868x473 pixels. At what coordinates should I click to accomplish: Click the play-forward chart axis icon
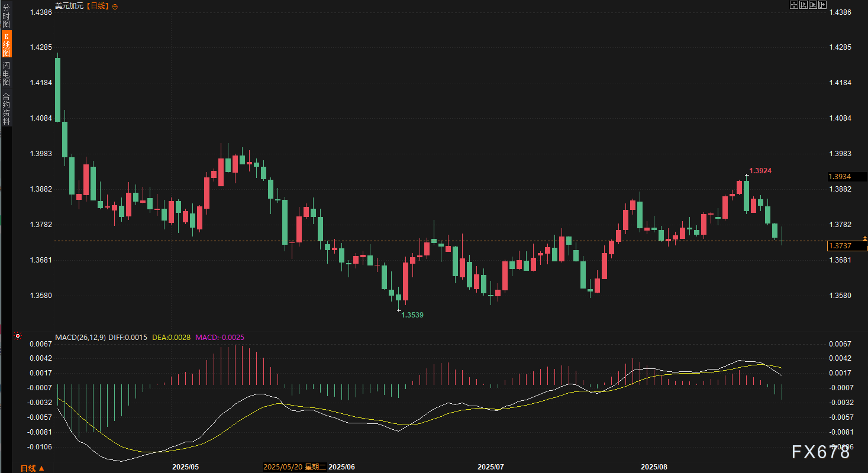pyautogui.click(x=813, y=5)
